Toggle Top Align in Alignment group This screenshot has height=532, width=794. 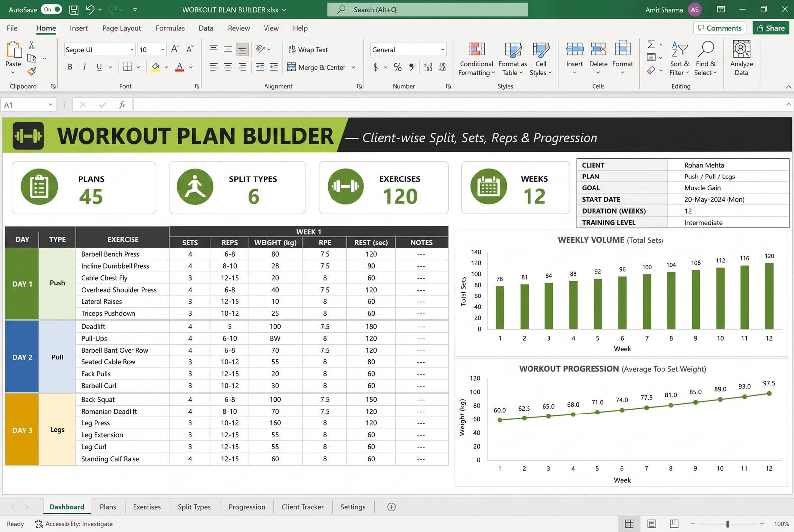click(213, 49)
